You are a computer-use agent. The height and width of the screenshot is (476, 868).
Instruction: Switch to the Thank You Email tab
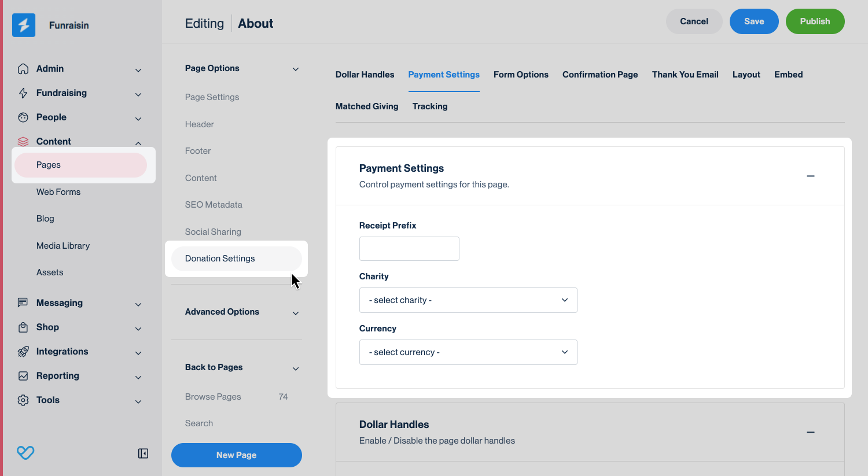tap(685, 75)
